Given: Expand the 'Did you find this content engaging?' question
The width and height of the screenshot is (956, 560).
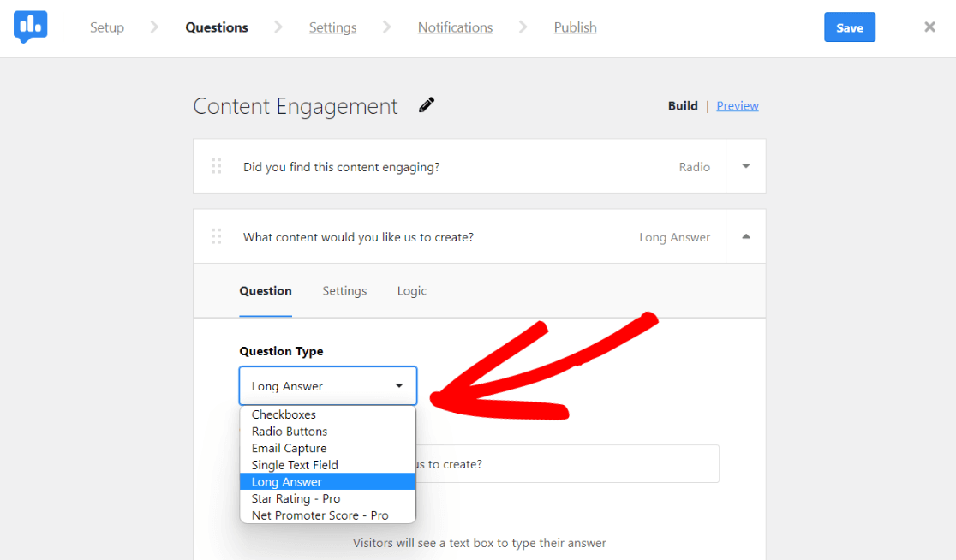Looking at the screenshot, I should (745, 166).
